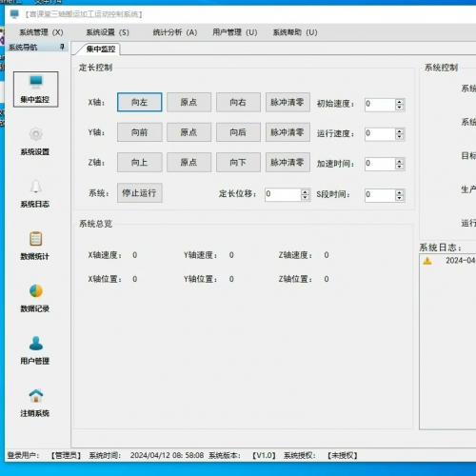The width and height of the screenshot is (476, 476).
Task: Click the warning icon in 系统日志 list
Action: [427, 261]
